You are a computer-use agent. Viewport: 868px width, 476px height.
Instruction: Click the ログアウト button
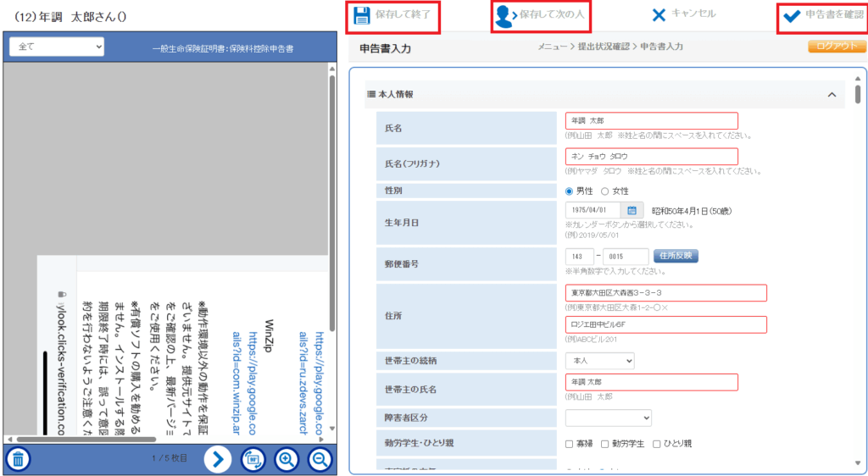tap(837, 47)
